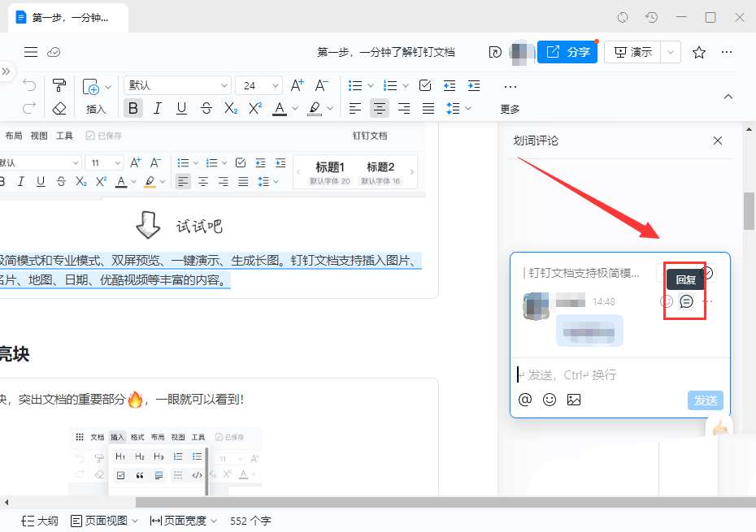Toggle italic formatting

pos(157,108)
